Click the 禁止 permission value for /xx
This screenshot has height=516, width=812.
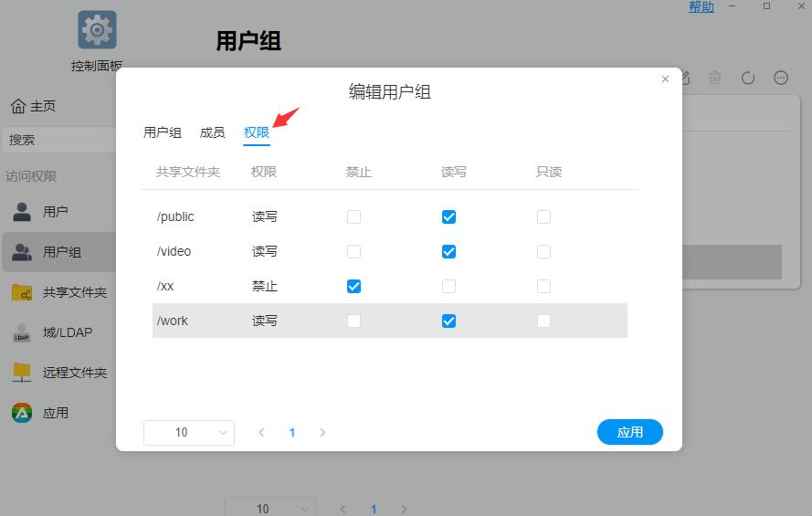(265, 286)
